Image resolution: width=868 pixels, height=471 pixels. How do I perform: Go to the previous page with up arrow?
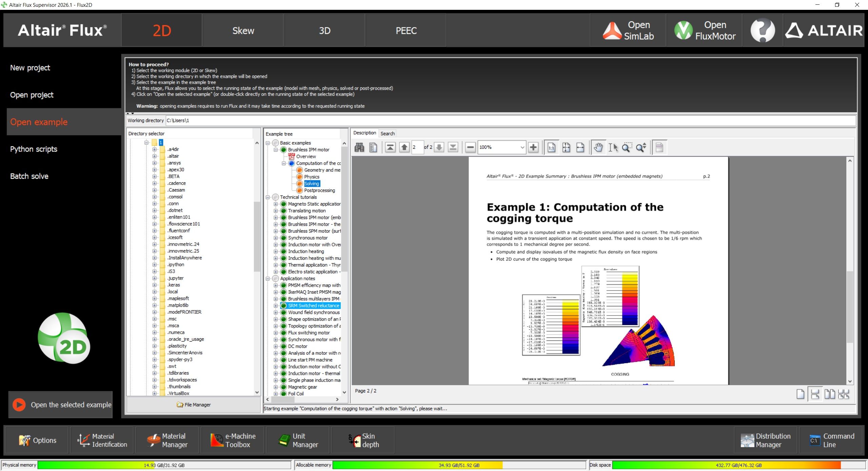tap(404, 147)
